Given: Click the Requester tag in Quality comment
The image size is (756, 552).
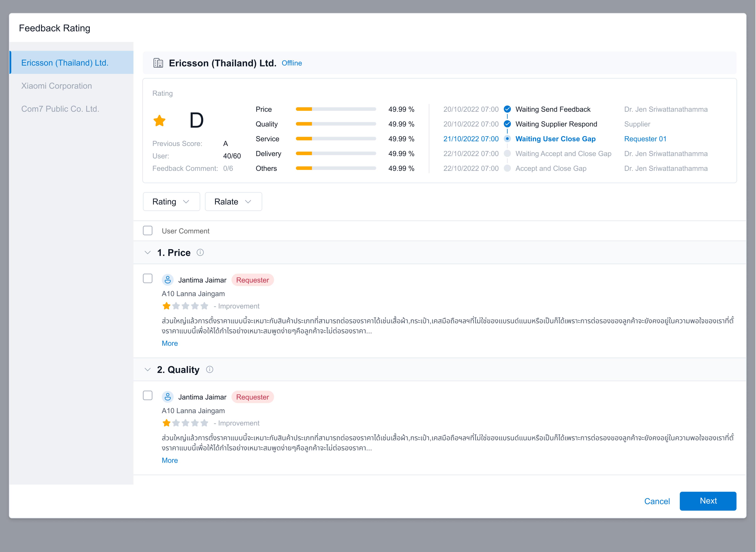Looking at the screenshot, I should [x=252, y=397].
